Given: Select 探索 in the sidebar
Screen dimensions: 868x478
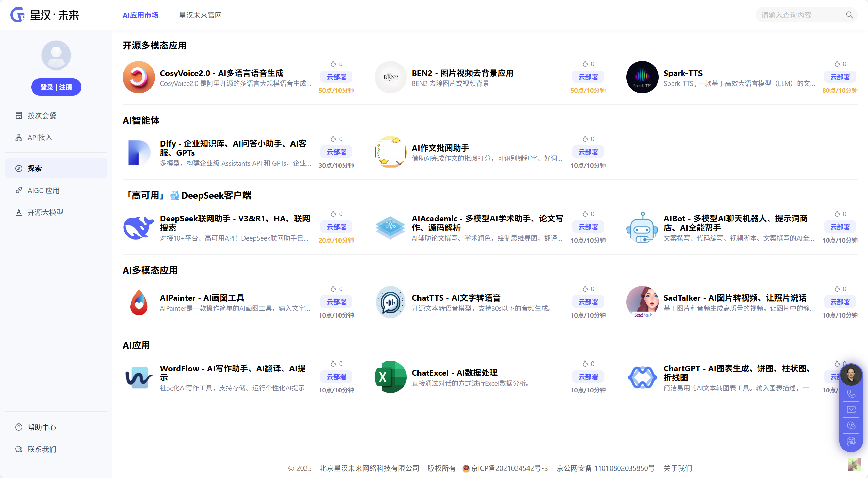Looking at the screenshot, I should tap(56, 168).
